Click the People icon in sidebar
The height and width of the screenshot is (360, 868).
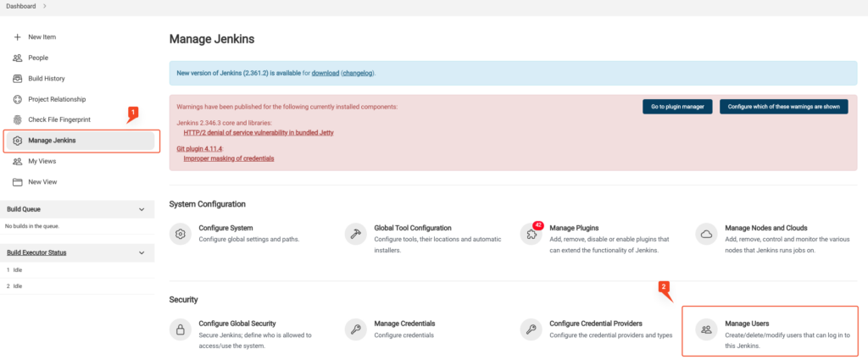tap(17, 58)
